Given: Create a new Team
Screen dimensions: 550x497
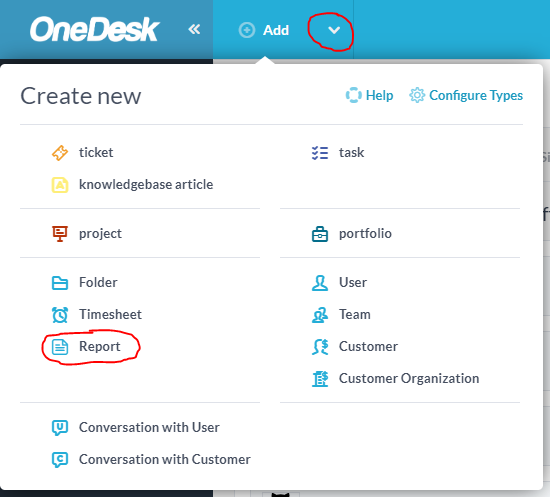Looking at the screenshot, I should coord(355,314).
